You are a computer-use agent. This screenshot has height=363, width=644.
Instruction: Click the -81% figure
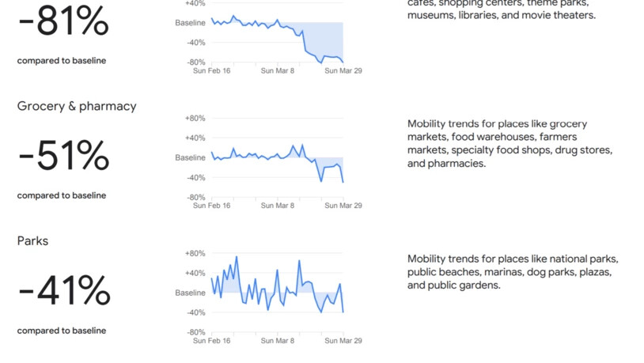point(63,23)
